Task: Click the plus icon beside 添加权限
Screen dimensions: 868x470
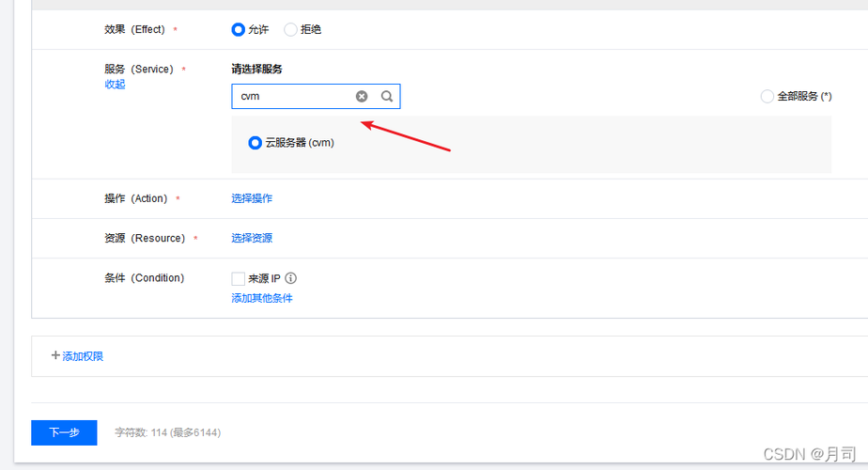Action: [x=55, y=355]
